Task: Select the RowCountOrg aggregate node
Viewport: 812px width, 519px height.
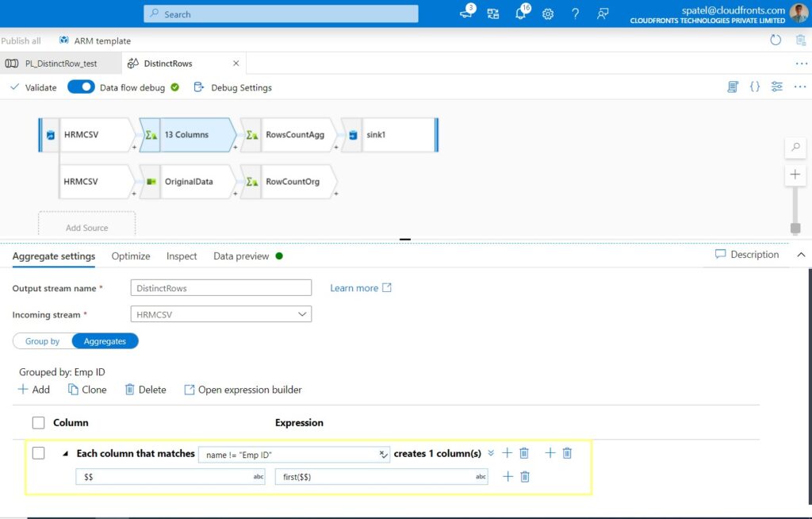Action: tap(289, 182)
